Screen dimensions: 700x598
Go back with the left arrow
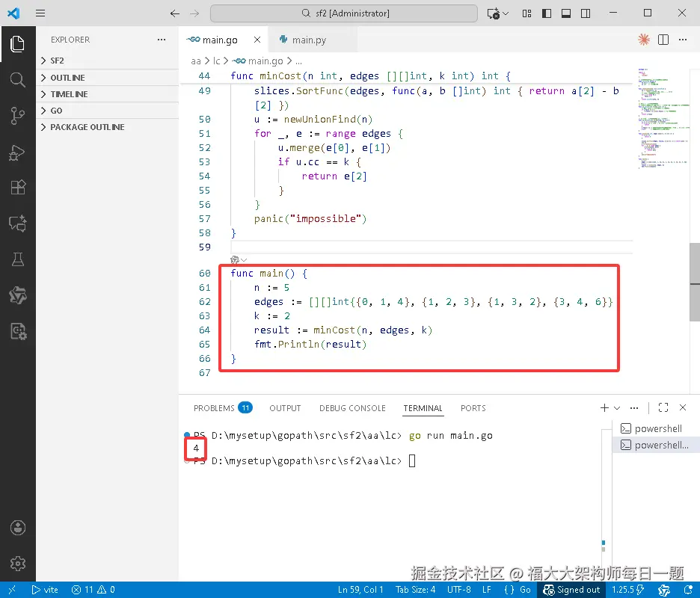click(174, 13)
